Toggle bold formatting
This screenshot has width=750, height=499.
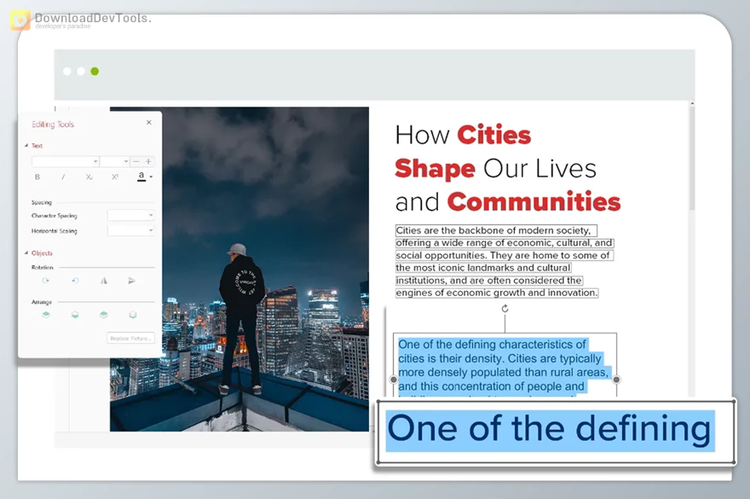pos(37,177)
